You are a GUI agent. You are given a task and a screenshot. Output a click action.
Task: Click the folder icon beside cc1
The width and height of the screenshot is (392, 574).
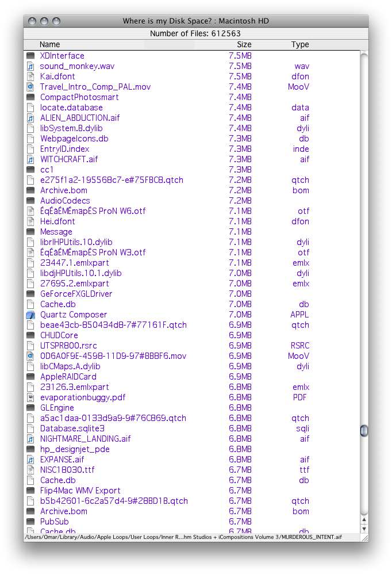[30, 170]
